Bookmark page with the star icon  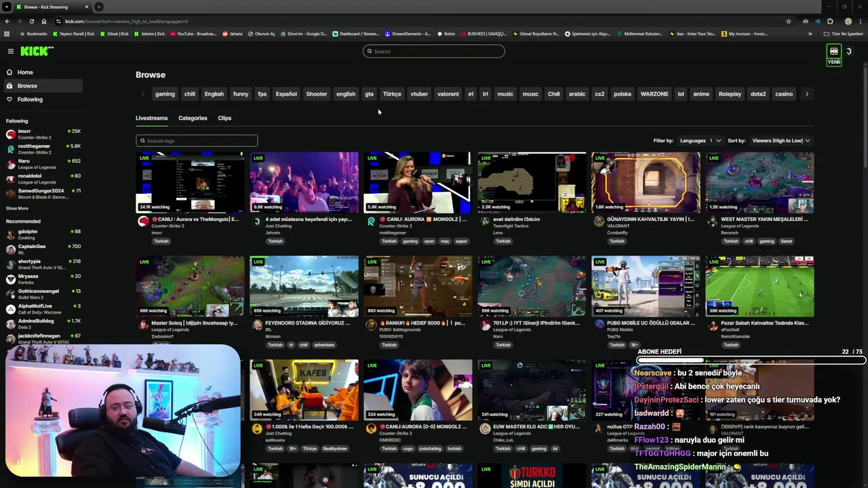788,21
